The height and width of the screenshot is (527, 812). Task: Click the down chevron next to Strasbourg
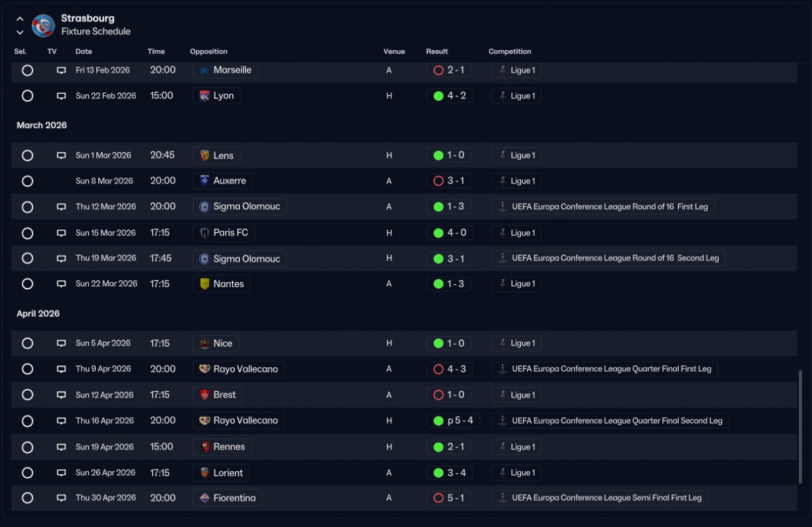pyautogui.click(x=20, y=32)
